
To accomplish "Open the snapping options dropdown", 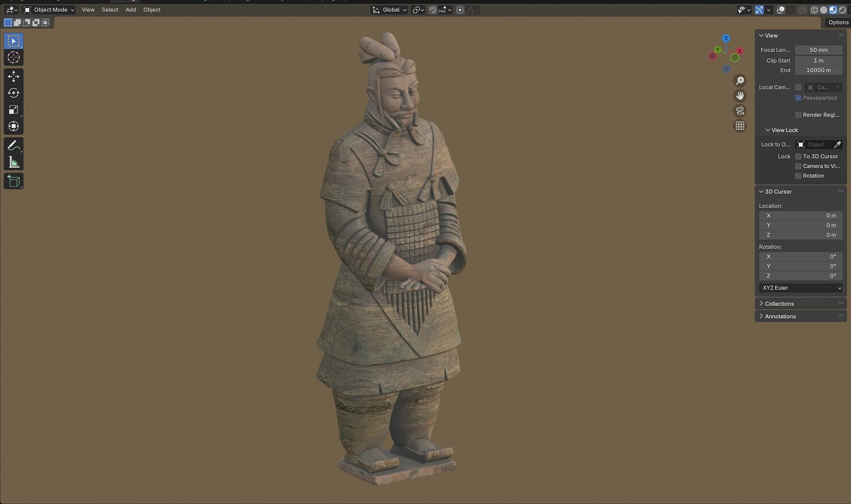I will point(445,10).
